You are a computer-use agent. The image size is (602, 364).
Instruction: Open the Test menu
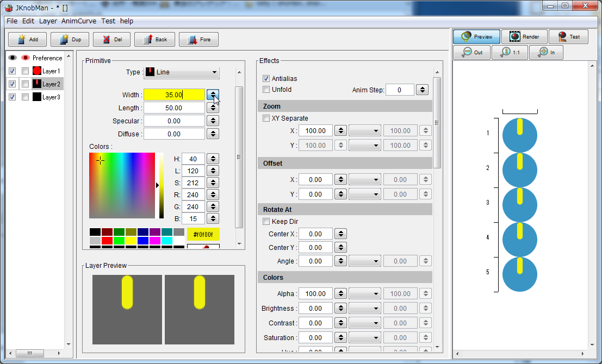108,21
